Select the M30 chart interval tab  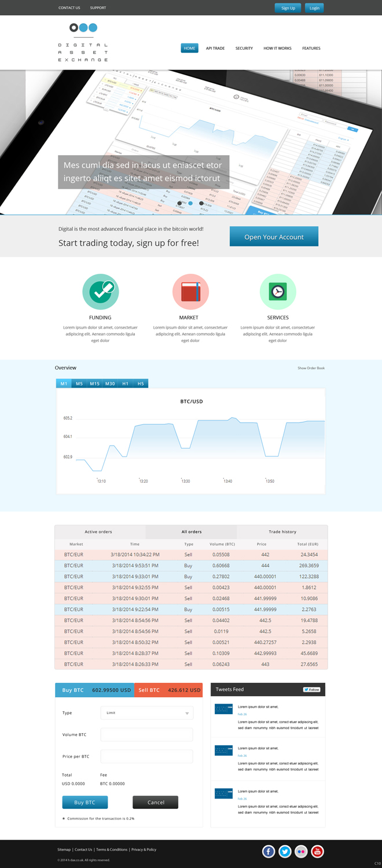(110, 384)
